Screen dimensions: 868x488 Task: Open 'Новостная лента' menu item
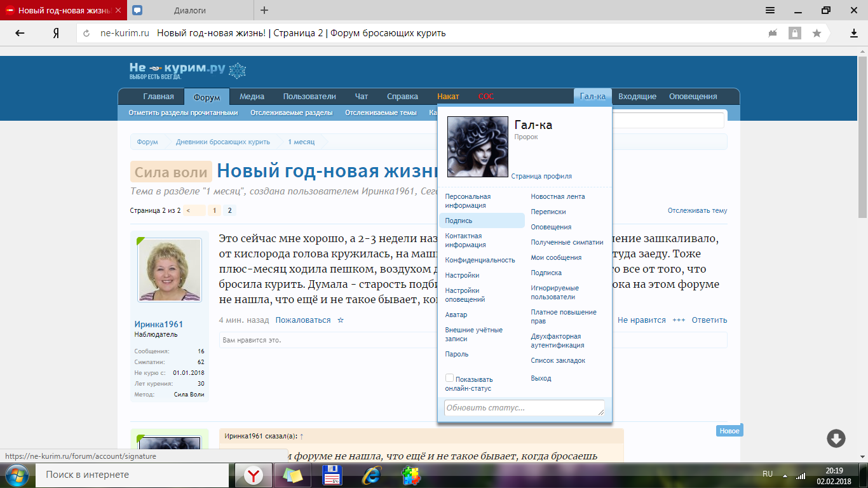[558, 196]
